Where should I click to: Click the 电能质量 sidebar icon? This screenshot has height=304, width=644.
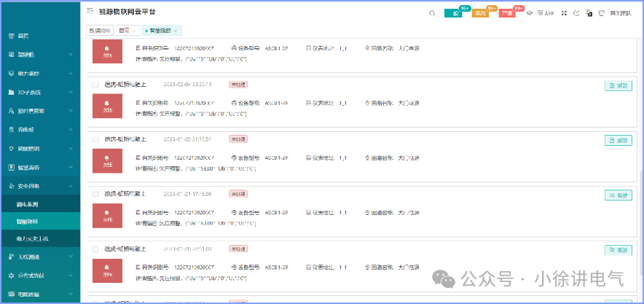12,294
